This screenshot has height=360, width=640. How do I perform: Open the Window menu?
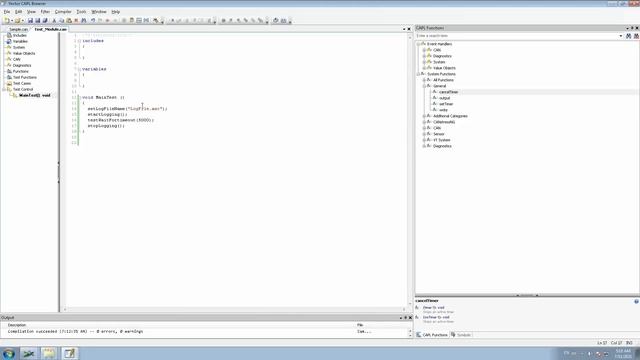[98, 12]
